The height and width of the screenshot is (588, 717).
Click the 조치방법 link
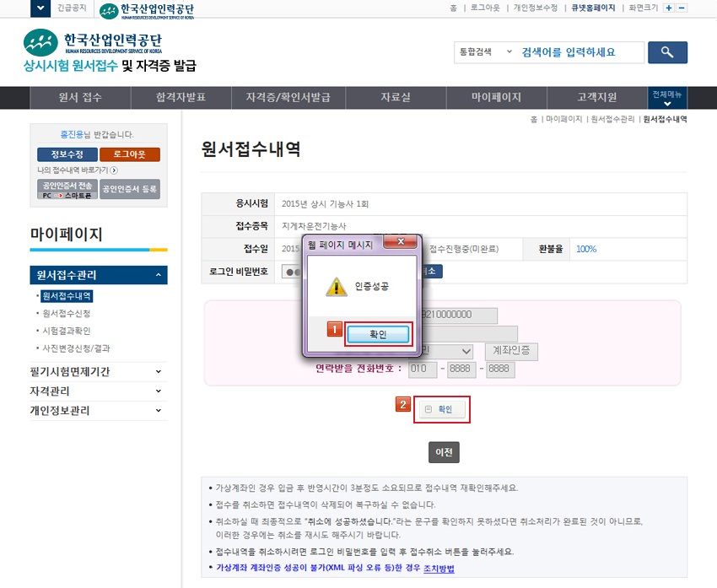439,569
